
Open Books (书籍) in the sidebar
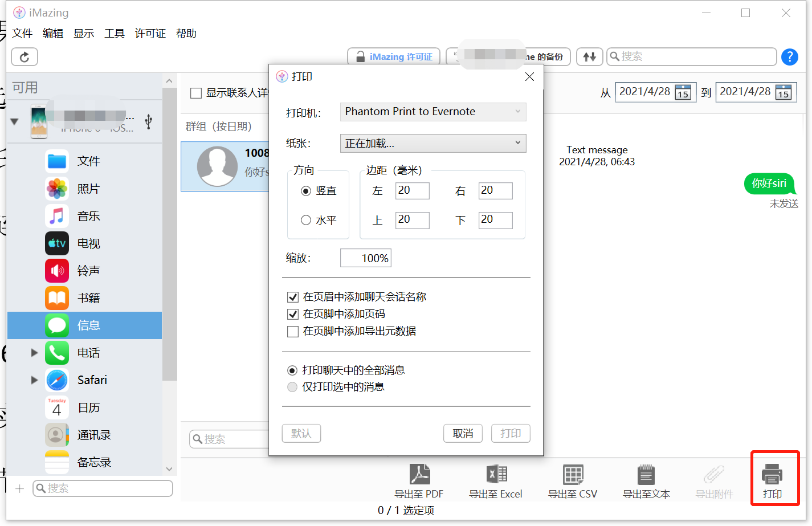(84, 298)
